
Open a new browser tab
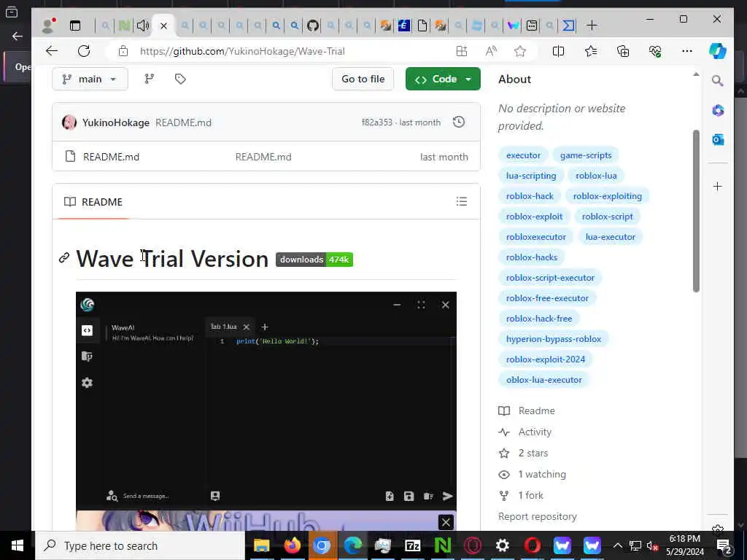coord(592,26)
